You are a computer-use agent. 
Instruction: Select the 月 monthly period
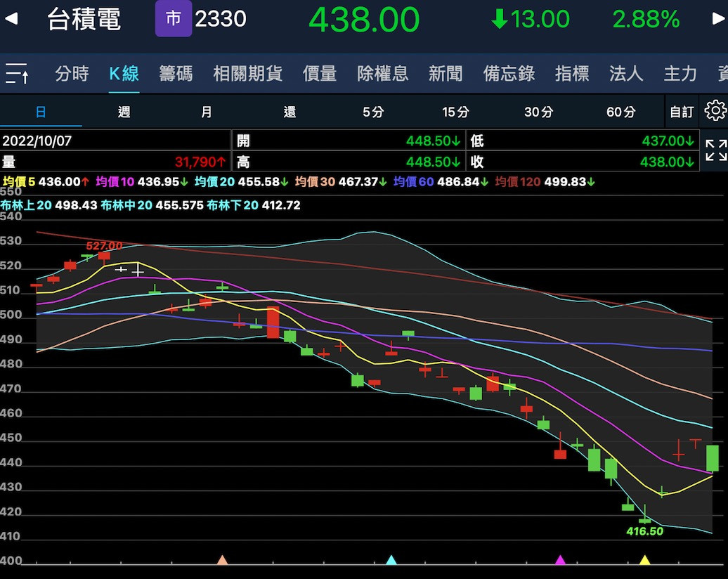pos(207,112)
